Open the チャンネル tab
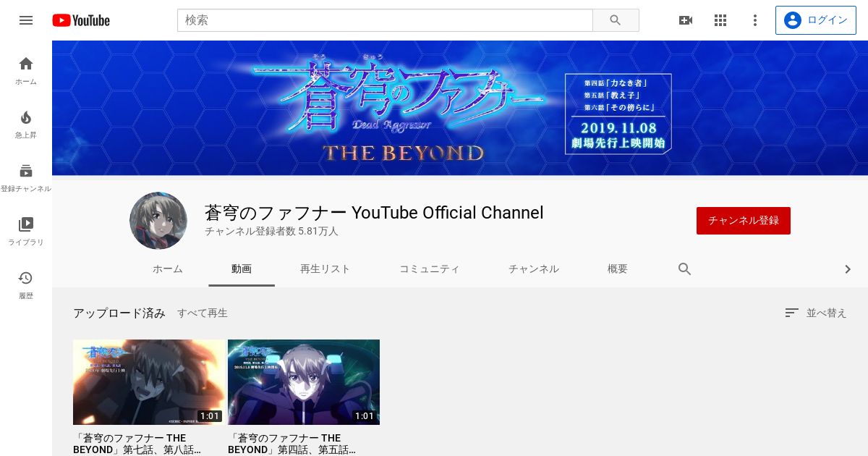The image size is (868, 456). pos(534,269)
